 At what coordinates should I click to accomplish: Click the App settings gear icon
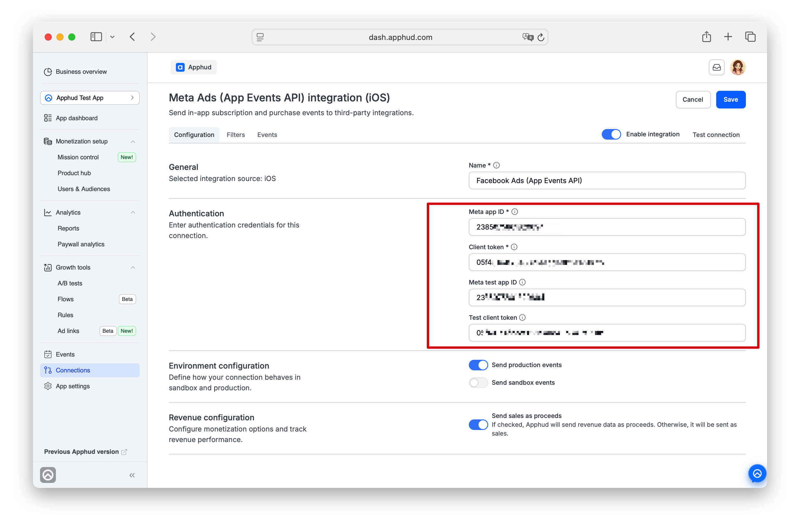pos(48,386)
